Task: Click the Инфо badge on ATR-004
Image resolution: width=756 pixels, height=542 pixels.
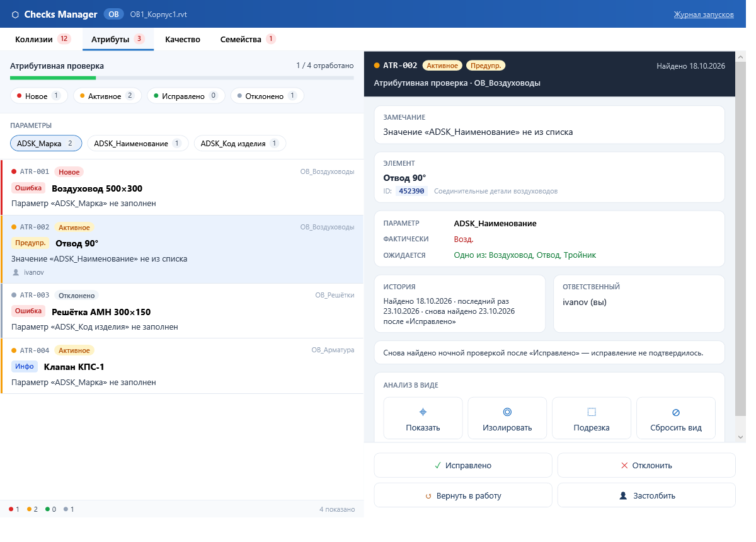Action: [25, 367]
